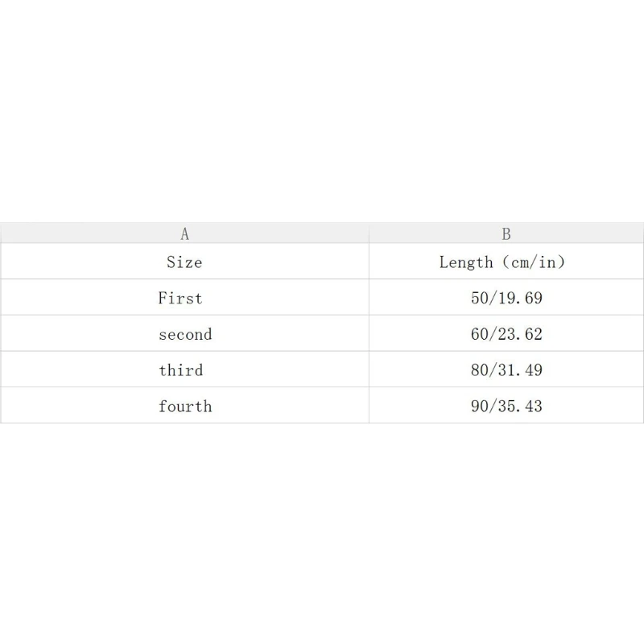Image resolution: width=644 pixels, height=644 pixels.
Task: Click the 50/19.69 length cell
Action: pos(506,298)
